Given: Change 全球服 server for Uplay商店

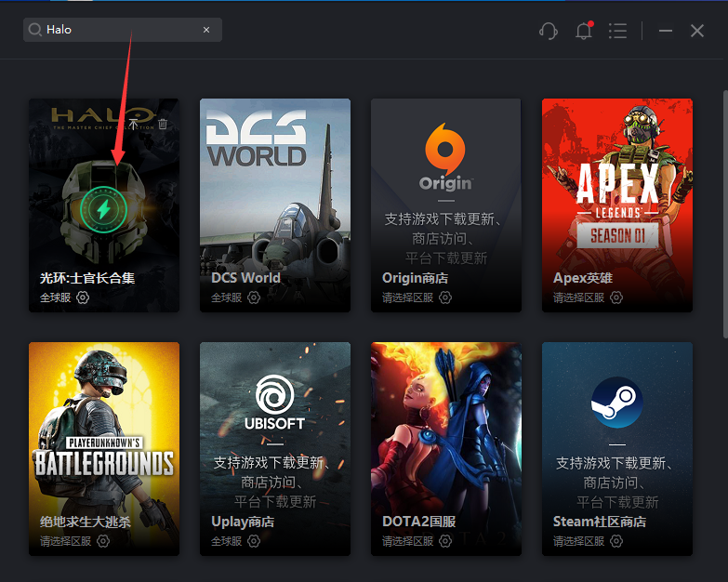Looking at the screenshot, I should coord(254,541).
